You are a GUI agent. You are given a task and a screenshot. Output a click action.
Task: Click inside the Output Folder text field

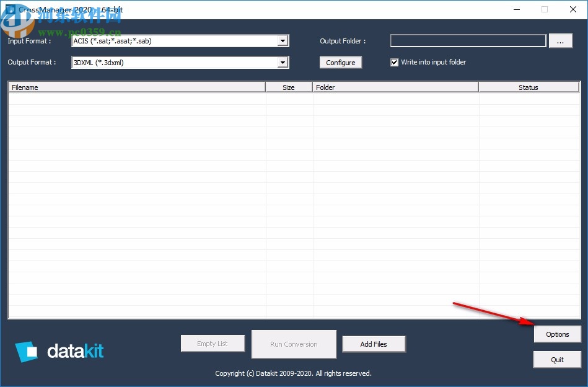coord(468,40)
